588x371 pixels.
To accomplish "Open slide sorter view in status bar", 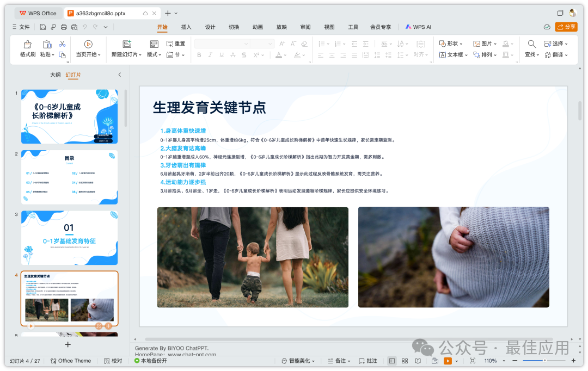I will pyautogui.click(x=405, y=361).
